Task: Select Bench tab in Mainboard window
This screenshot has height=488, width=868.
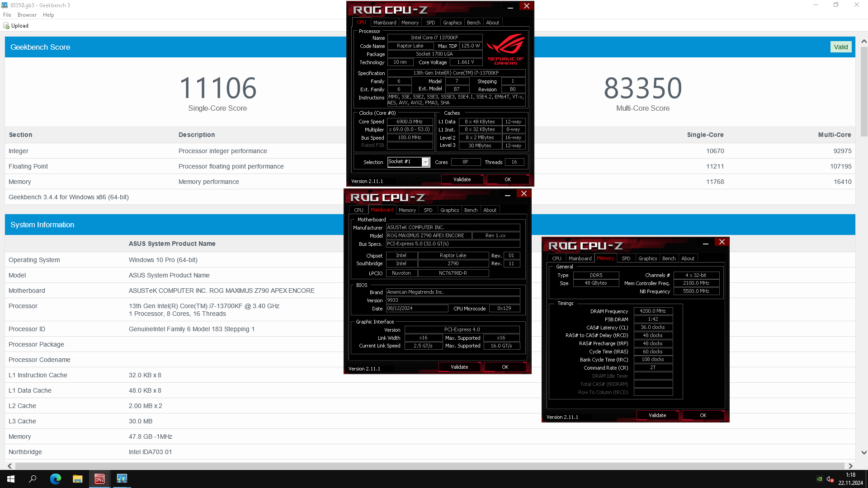Action: click(x=471, y=210)
